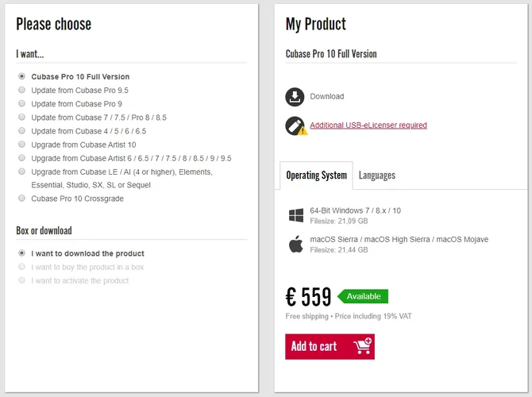Screen dimensions: 532x397
Task: Select Cubase Pro 10 Crossgrade option
Action: 21,198
